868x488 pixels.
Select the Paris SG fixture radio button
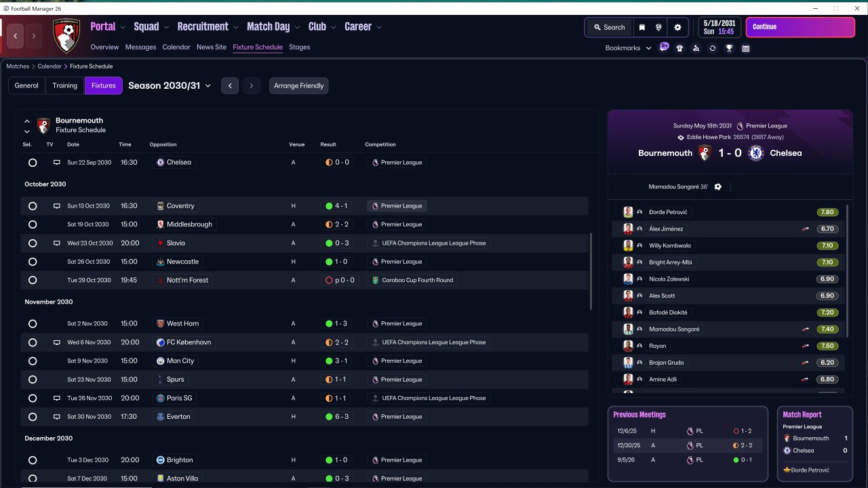tap(33, 399)
